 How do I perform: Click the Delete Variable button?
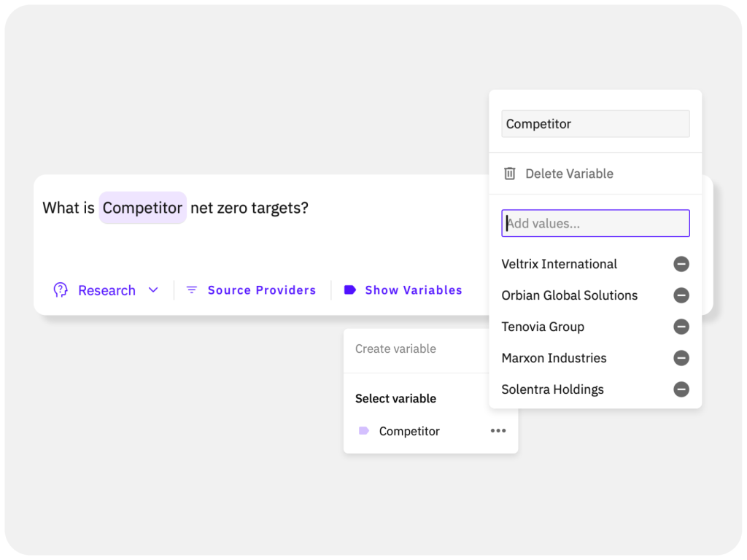569,174
